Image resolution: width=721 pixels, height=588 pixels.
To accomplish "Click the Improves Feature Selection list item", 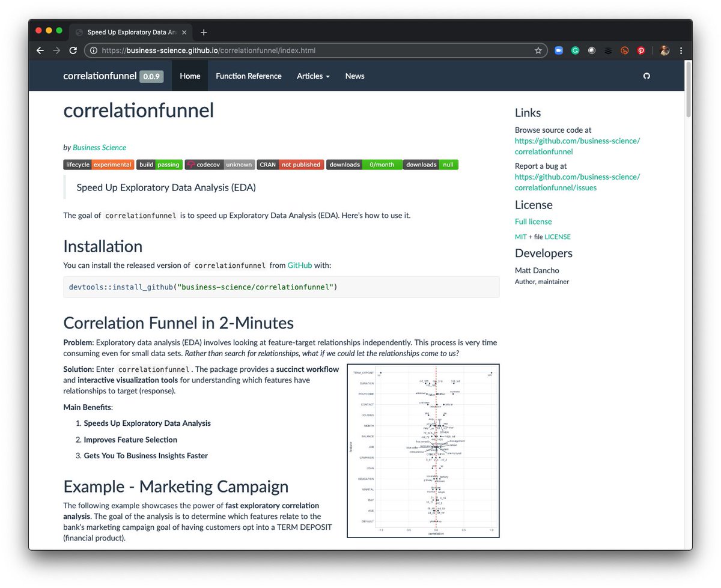I will pyautogui.click(x=130, y=440).
